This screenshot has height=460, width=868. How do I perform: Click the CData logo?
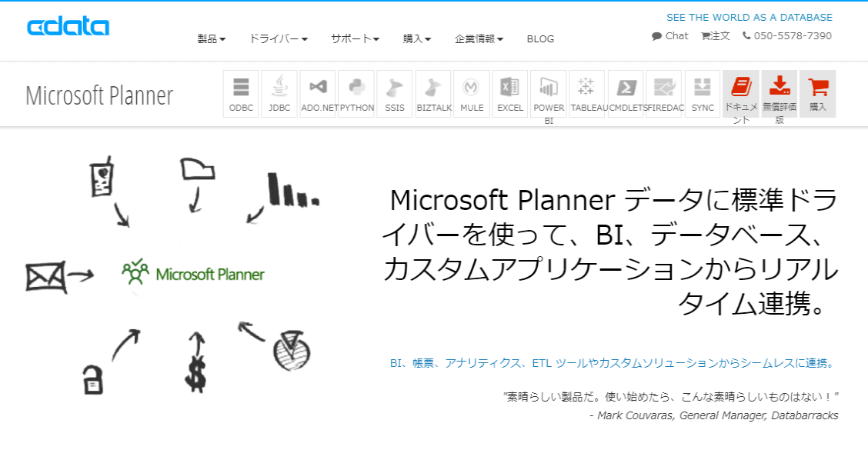pyautogui.click(x=68, y=27)
